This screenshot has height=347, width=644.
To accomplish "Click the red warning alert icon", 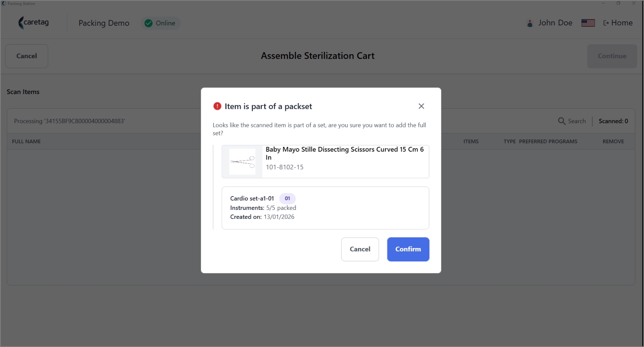I will click(217, 106).
